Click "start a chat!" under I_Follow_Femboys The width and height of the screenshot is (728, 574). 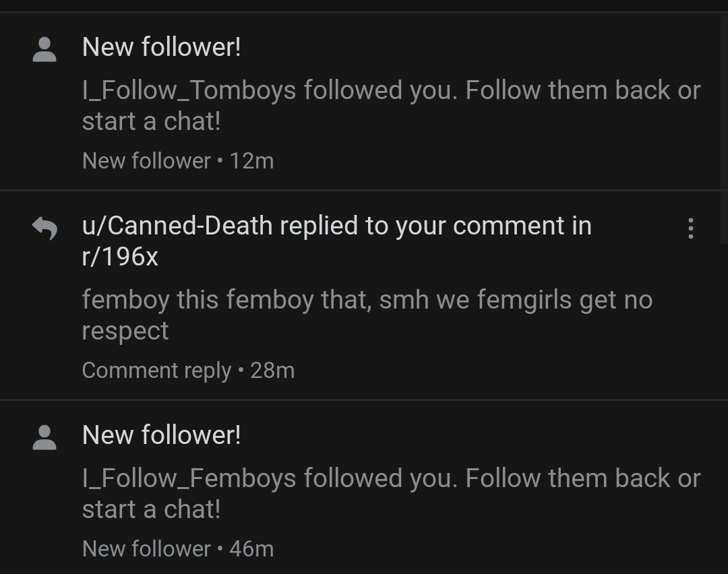coord(151,509)
